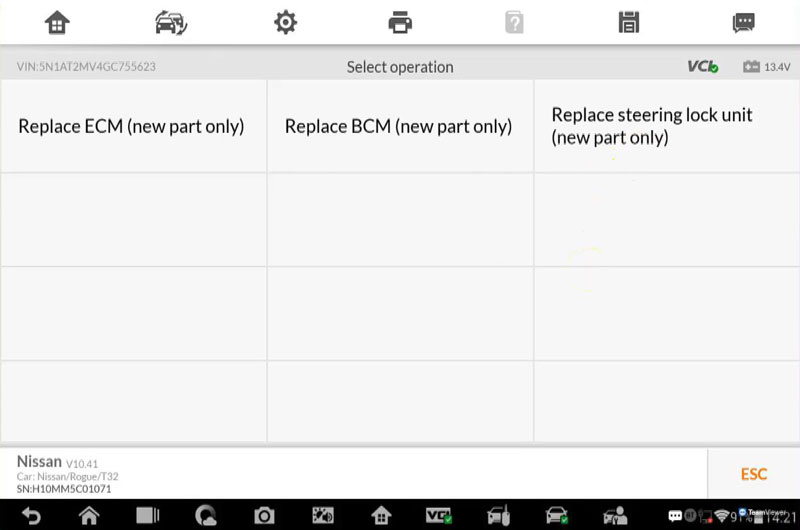Open the message feedback icon
This screenshot has width=800, height=530.
coord(743,23)
